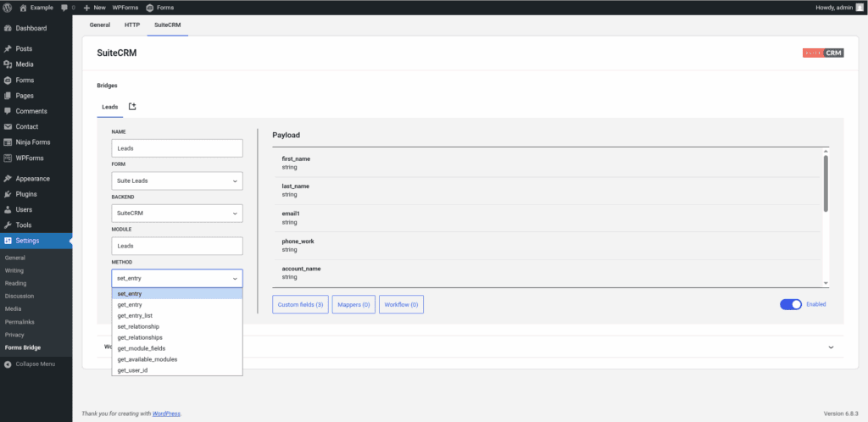The height and width of the screenshot is (422, 868).
Task: Open the Forms item in admin bar
Action: [160, 8]
